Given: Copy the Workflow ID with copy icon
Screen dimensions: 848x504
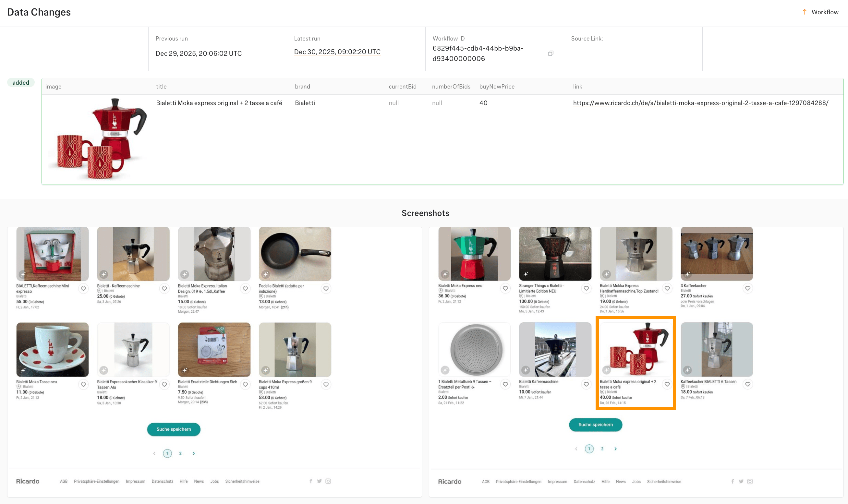Looking at the screenshot, I should (x=551, y=53).
